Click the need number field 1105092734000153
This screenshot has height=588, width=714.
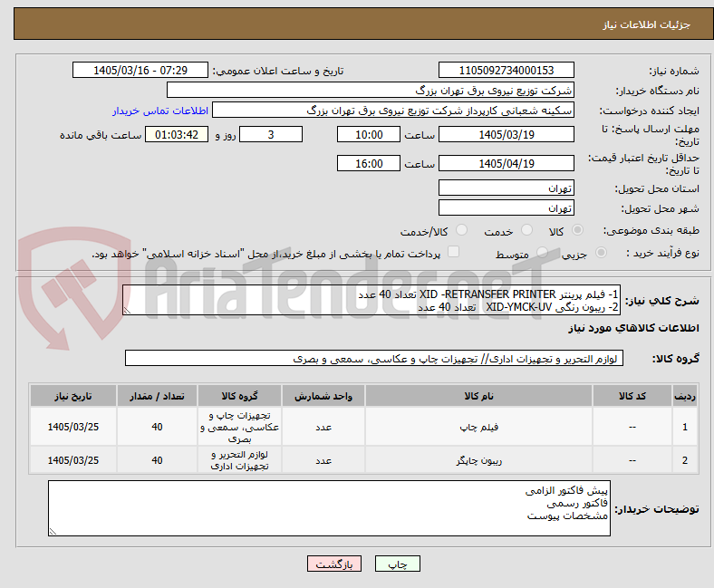point(507,70)
